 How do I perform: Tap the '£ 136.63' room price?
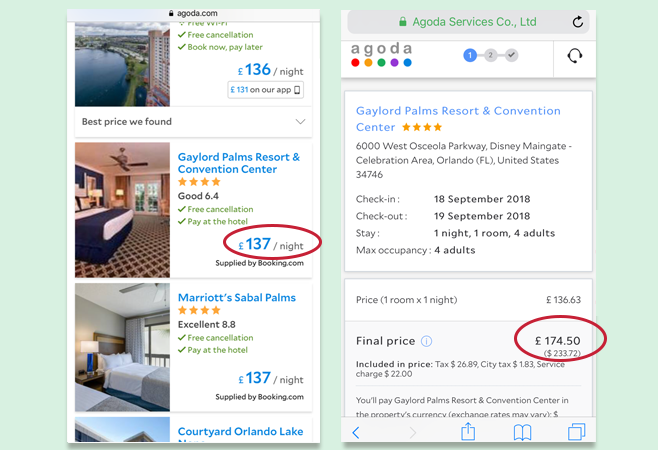coord(563,300)
